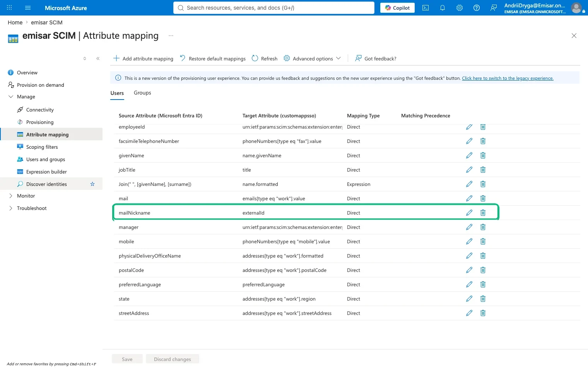Delete the employeeId mapping row
Screen dimensions: 588x368
click(x=483, y=127)
